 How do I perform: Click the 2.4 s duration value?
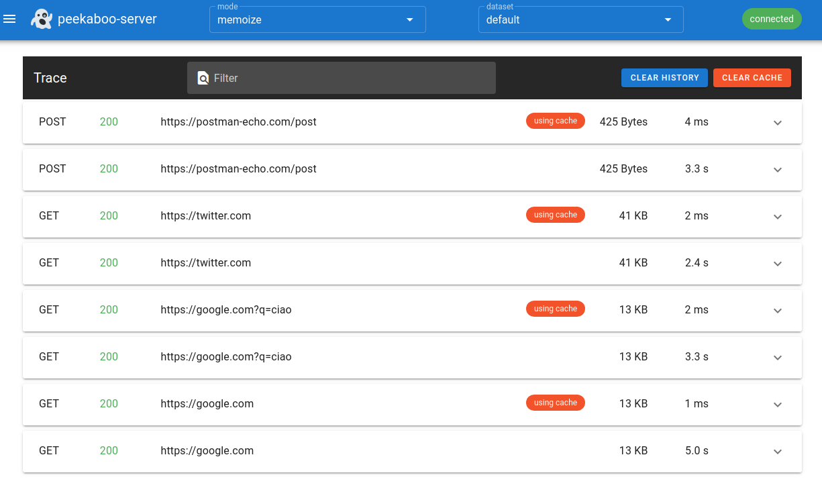tap(697, 262)
